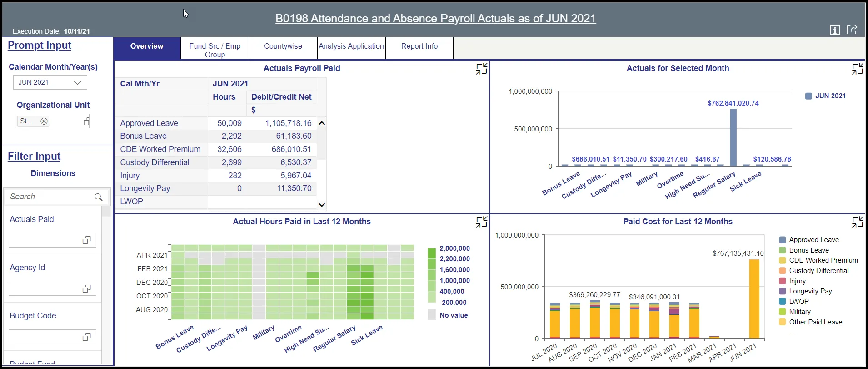
Task: Open value help for Agency Id filter
Action: pos(86,288)
